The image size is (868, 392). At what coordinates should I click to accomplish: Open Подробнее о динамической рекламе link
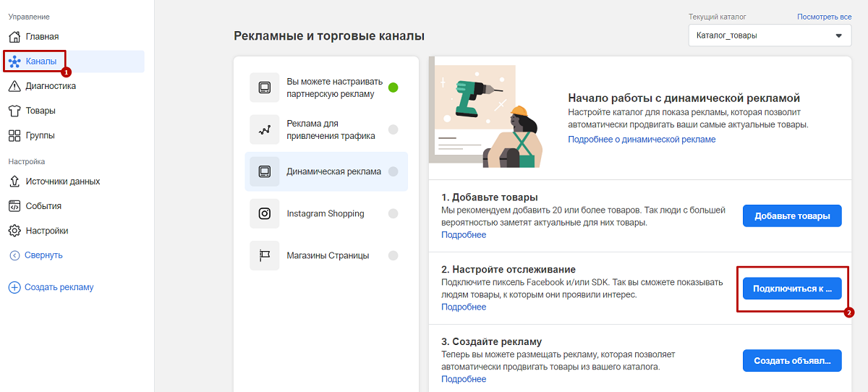pyautogui.click(x=642, y=139)
